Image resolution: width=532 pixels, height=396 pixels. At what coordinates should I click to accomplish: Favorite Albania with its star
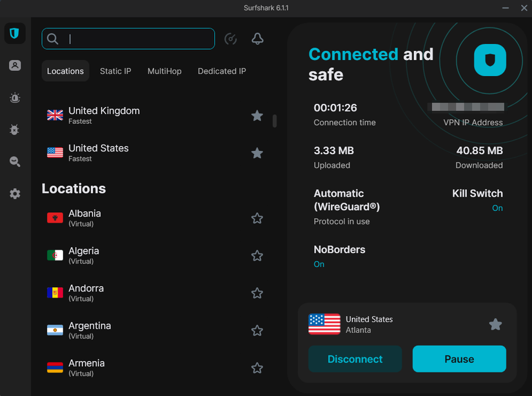coord(257,218)
